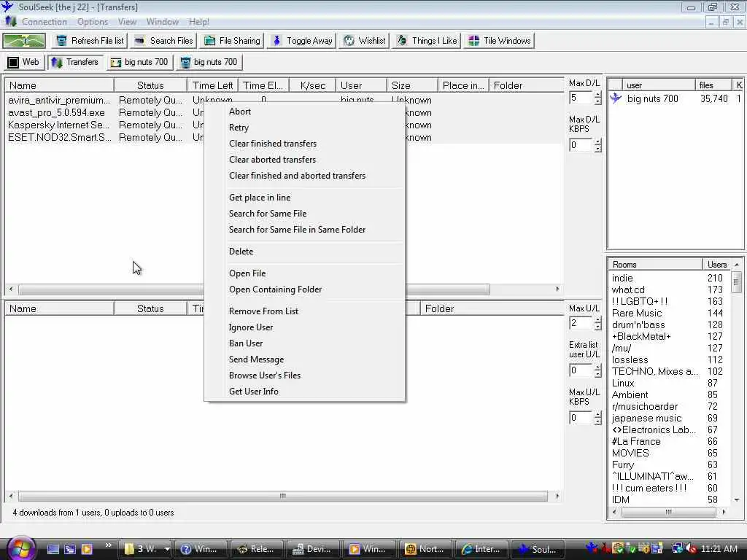Sort downloads by Status column header
Image resolution: width=747 pixels, height=560 pixels.
click(x=150, y=86)
